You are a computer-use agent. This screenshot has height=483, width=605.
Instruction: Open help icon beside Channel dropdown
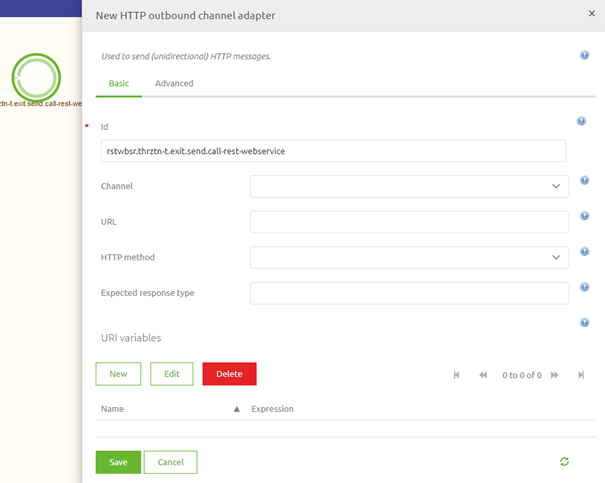[x=584, y=180]
